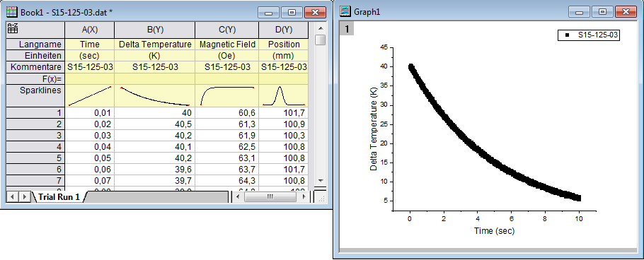Click the horizontal scrollbar left arrow in Book1
This screenshot has height=260, width=644.
(238, 197)
